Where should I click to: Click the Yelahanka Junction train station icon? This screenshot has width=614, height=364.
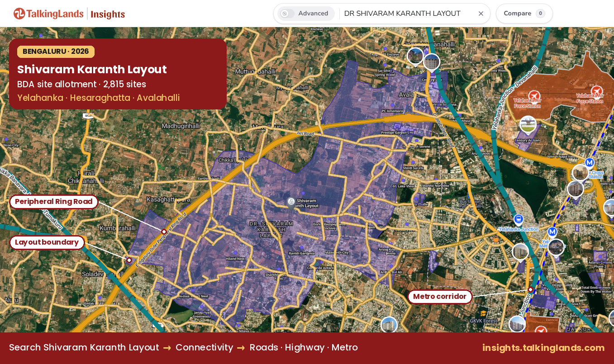(519, 220)
